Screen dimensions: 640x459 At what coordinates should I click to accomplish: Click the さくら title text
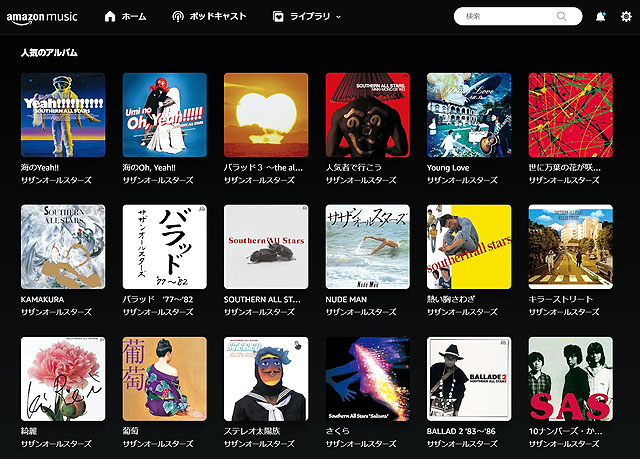[x=338, y=431]
